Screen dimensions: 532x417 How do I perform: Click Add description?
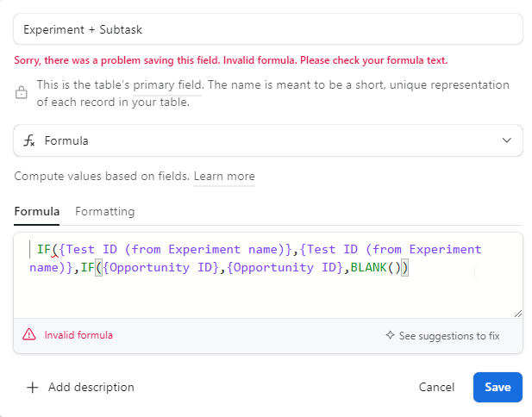coord(91,387)
